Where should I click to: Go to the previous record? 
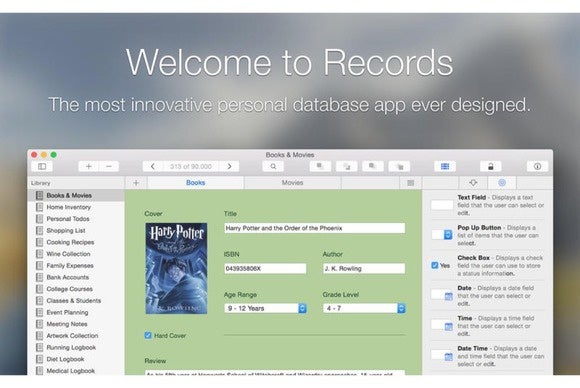tap(153, 166)
